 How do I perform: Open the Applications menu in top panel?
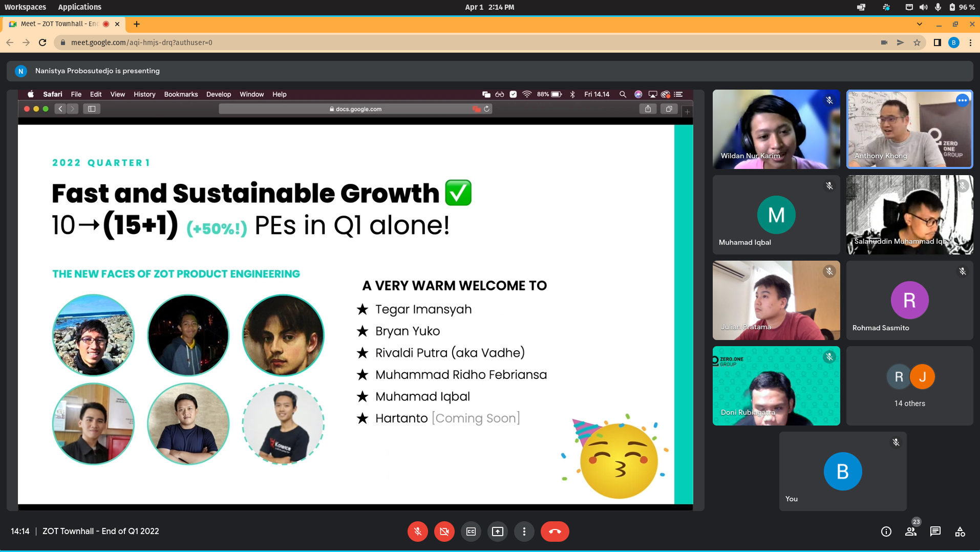pyautogui.click(x=79, y=7)
